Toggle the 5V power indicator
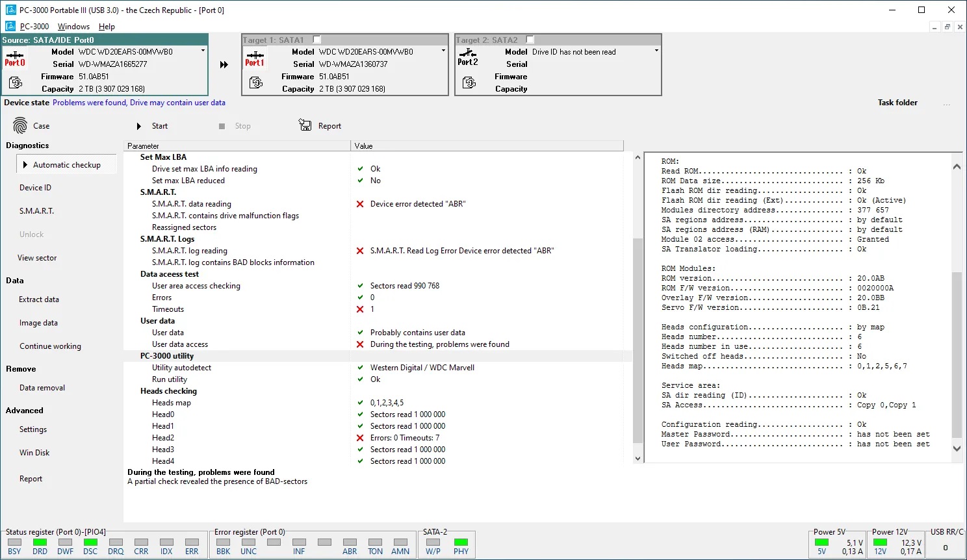 [x=821, y=542]
